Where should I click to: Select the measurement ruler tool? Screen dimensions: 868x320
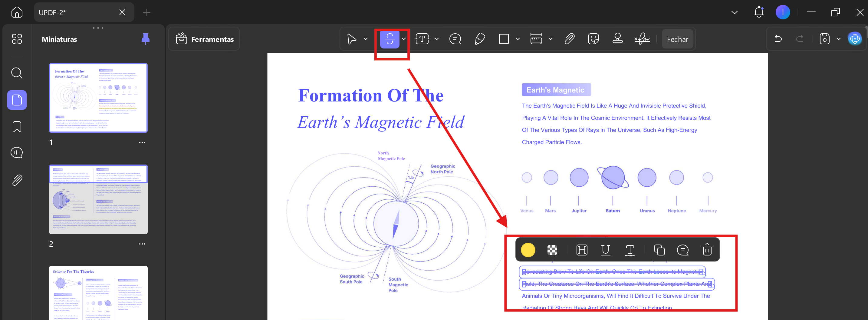pyautogui.click(x=536, y=39)
